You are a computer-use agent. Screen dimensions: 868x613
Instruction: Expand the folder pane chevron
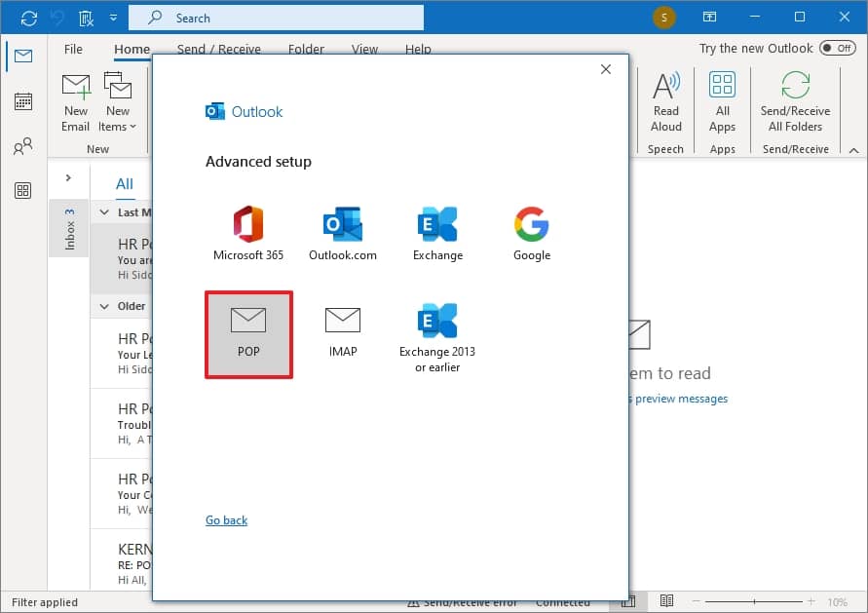click(68, 177)
